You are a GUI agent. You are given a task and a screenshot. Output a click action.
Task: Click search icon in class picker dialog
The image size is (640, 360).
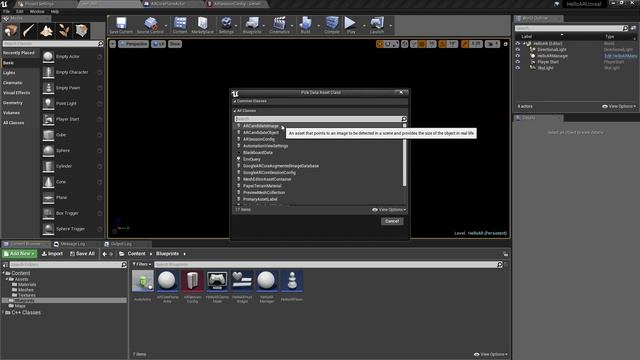click(404, 119)
